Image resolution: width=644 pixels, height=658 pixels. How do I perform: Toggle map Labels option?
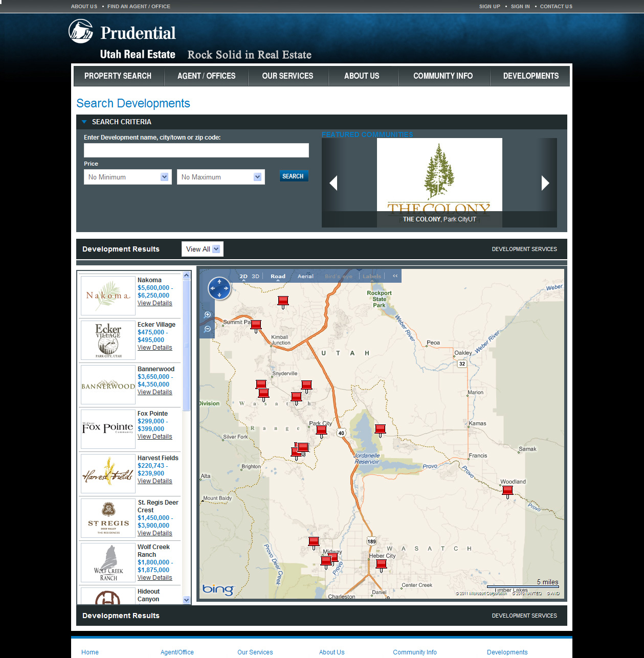coord(372,276)
